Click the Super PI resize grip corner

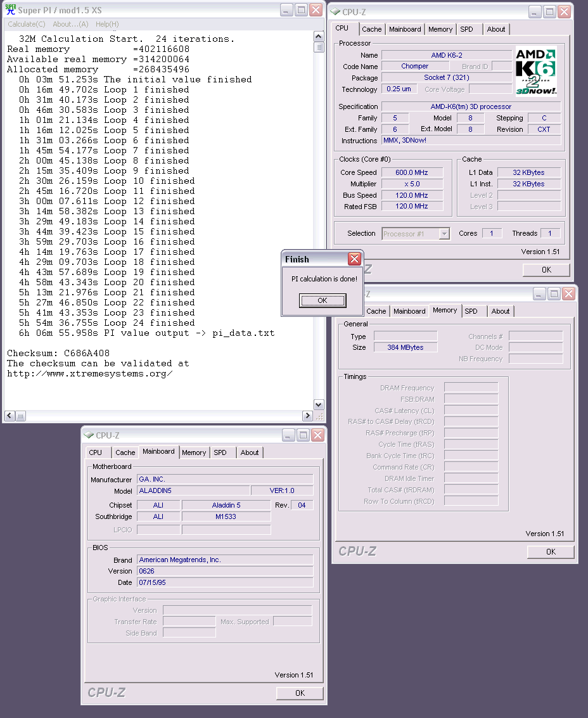coord(319,416)
